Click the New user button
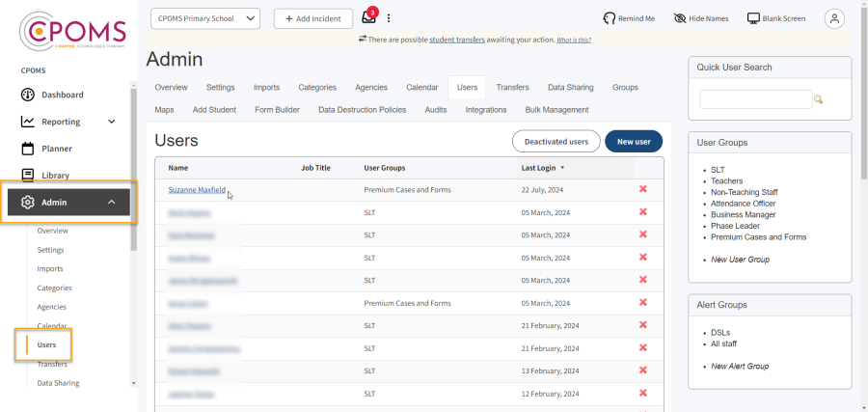This screenshot has width=868, height=412. click(x=634, y=141)
